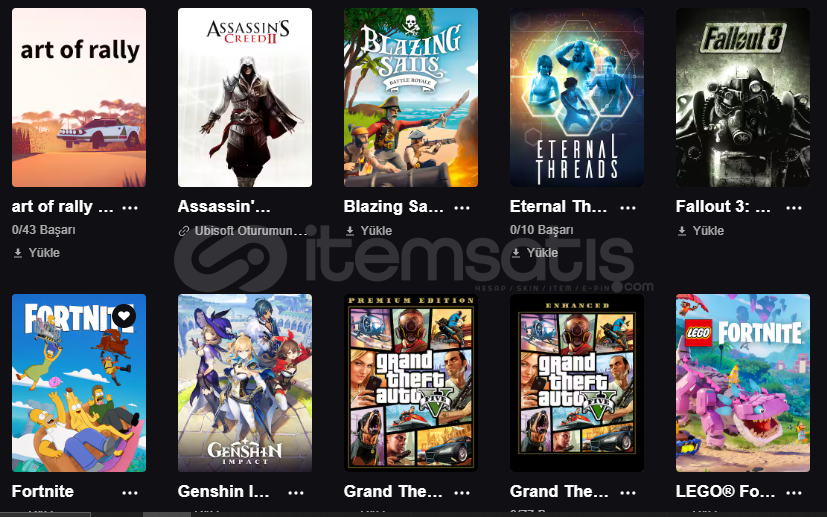Select the Assassin's Creed II cover art
Viewport: 827px width, 517px height.
pyautogui.click(x=245, y=98)
